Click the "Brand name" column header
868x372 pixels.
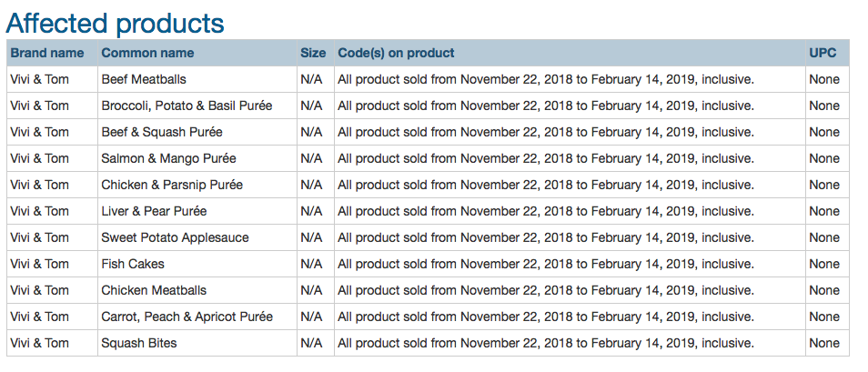tap(47, 53)
